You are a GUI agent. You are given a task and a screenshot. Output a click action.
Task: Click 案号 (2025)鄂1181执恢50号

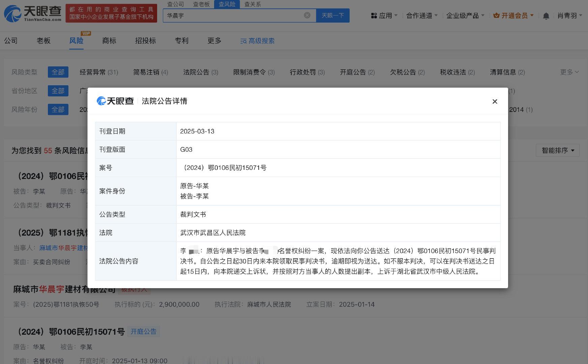(x=66, y=304)
